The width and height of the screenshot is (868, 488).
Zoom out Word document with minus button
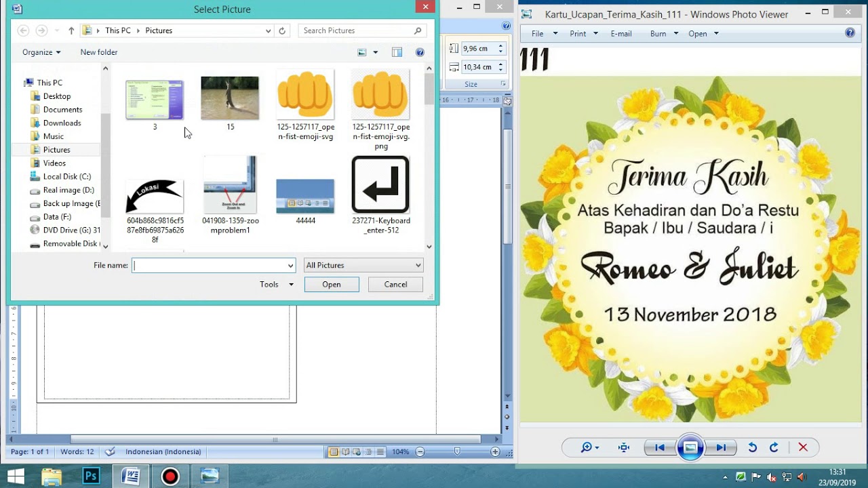pyautogui.click(x=420, y=452)
